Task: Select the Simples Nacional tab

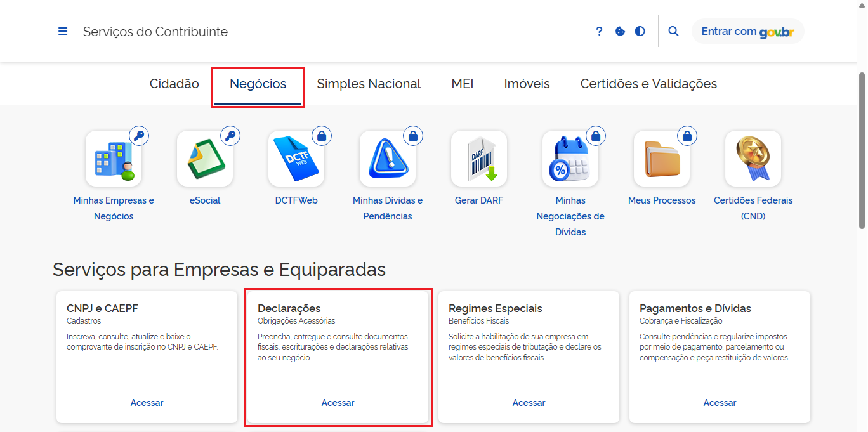Action: (369, 84)
